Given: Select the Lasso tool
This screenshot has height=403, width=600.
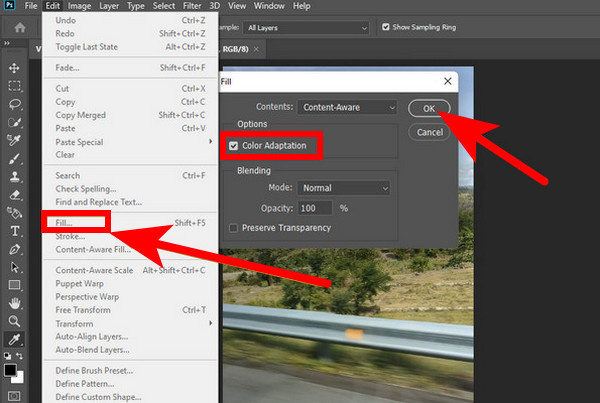Looking at the screenshot, I should (x=14, y=103).
